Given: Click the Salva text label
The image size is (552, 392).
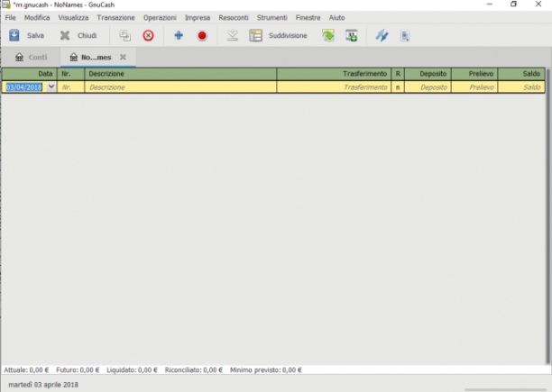Looking at the screenshot, I should tap(35, 35).
